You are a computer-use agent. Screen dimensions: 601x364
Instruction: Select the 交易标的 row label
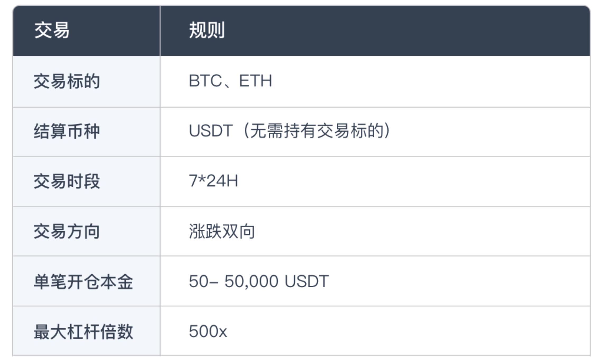tap(67, 81)
